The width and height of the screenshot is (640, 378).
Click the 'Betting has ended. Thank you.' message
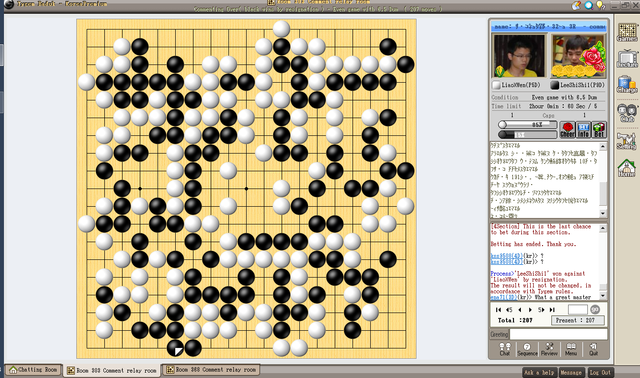point(533,244)
